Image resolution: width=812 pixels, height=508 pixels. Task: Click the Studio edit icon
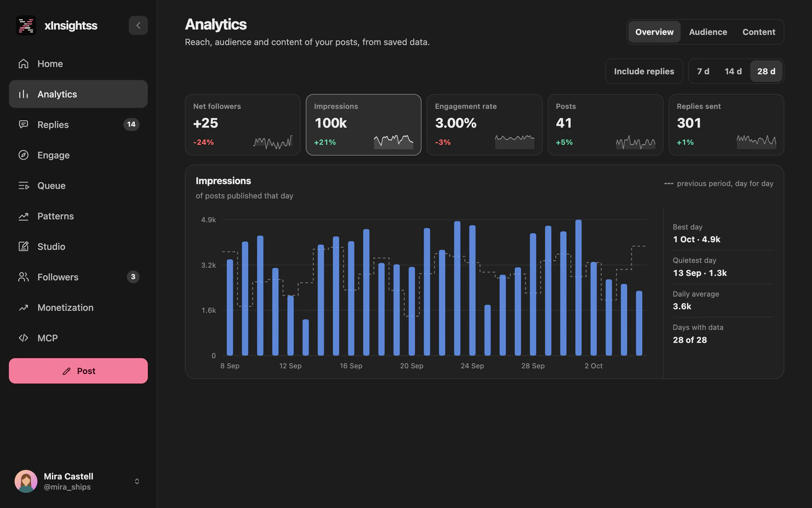[23, 246]
